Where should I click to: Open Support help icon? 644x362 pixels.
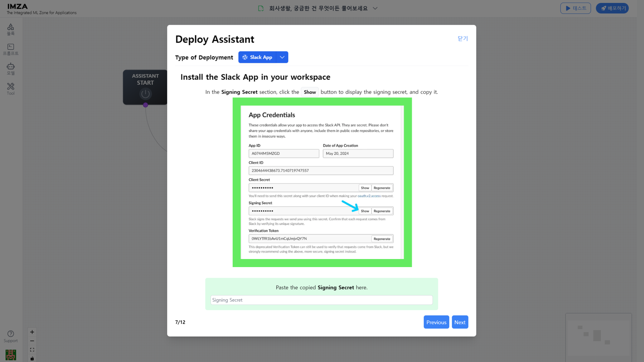(11, 336)
